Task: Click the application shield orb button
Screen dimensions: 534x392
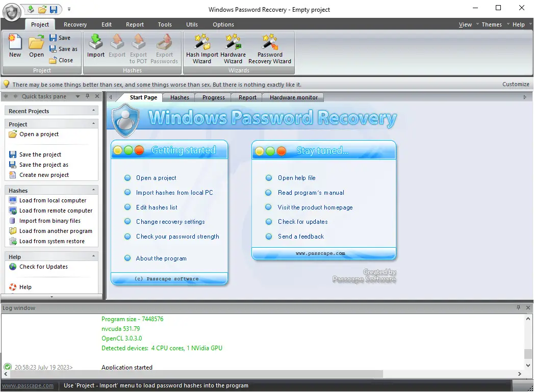Action: coord(12,13)
